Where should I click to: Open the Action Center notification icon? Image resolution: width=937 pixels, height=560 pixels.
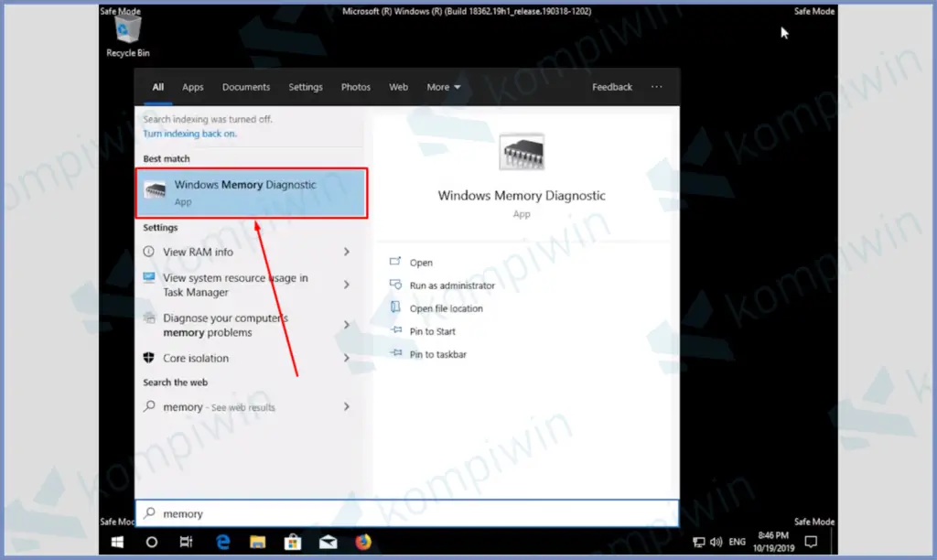pos(811,542)
